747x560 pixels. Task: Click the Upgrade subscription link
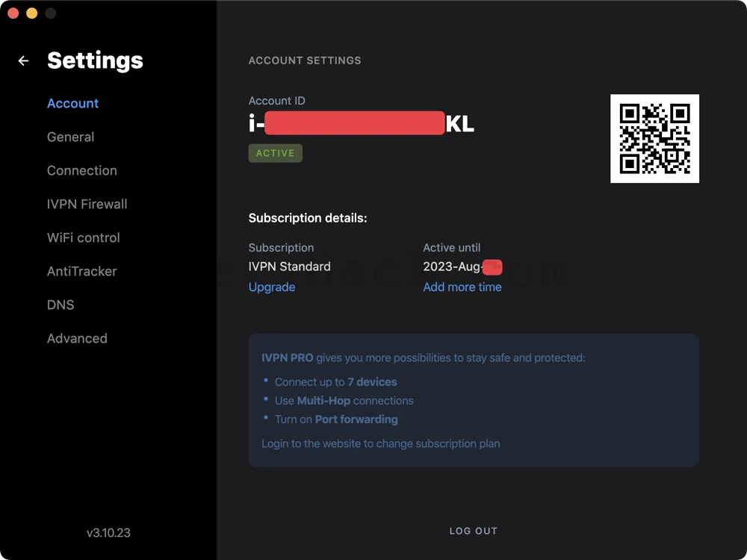pyautogui.click(x=272, y=287)
